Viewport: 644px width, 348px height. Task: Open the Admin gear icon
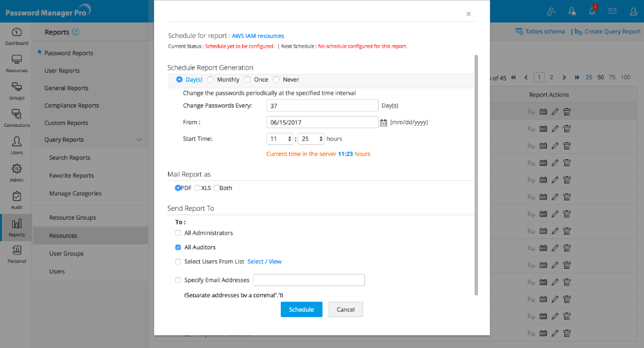click(x=17, y=173)
